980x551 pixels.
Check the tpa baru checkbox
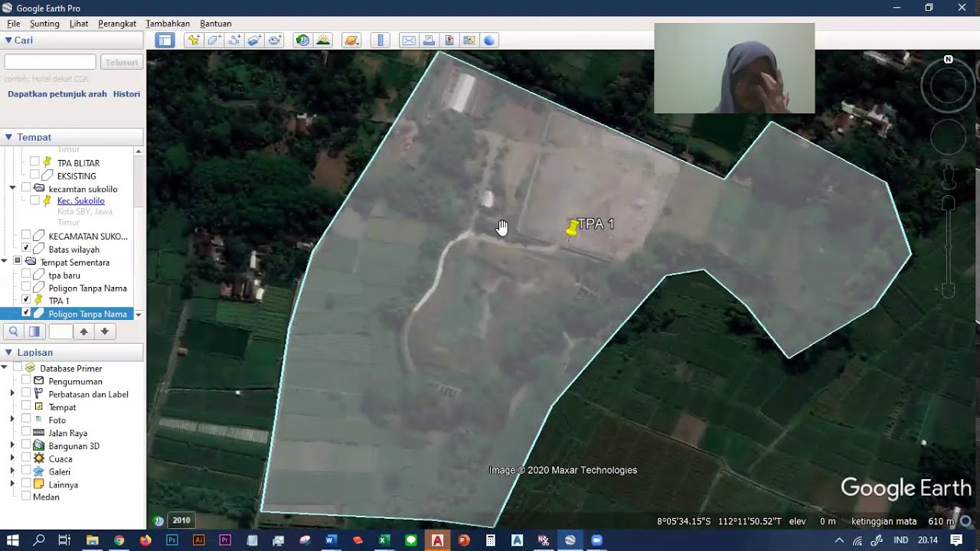[x=26, y=275]
